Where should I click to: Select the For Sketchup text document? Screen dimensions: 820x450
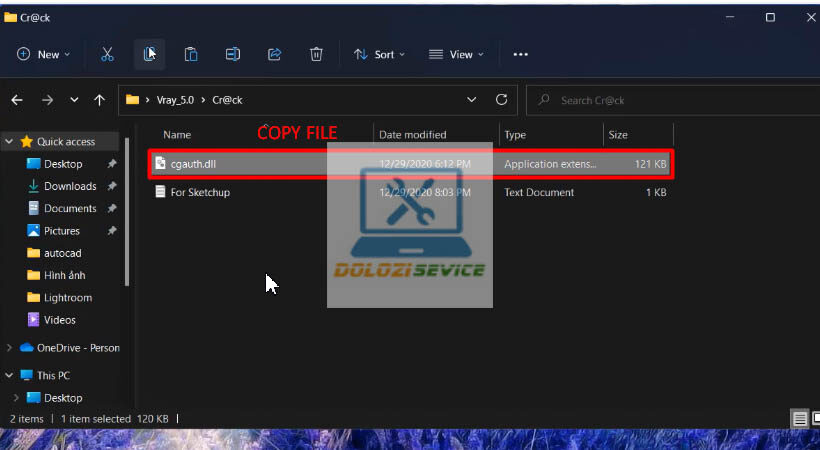[200, 192]
